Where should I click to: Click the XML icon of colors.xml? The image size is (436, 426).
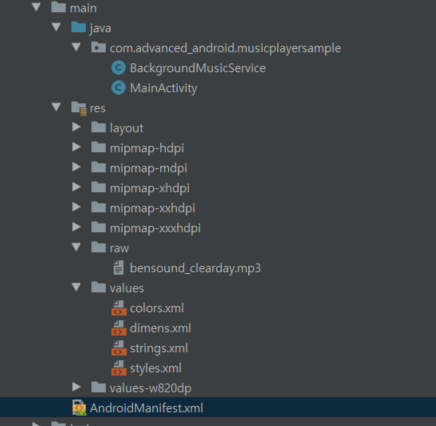[119, 308]
